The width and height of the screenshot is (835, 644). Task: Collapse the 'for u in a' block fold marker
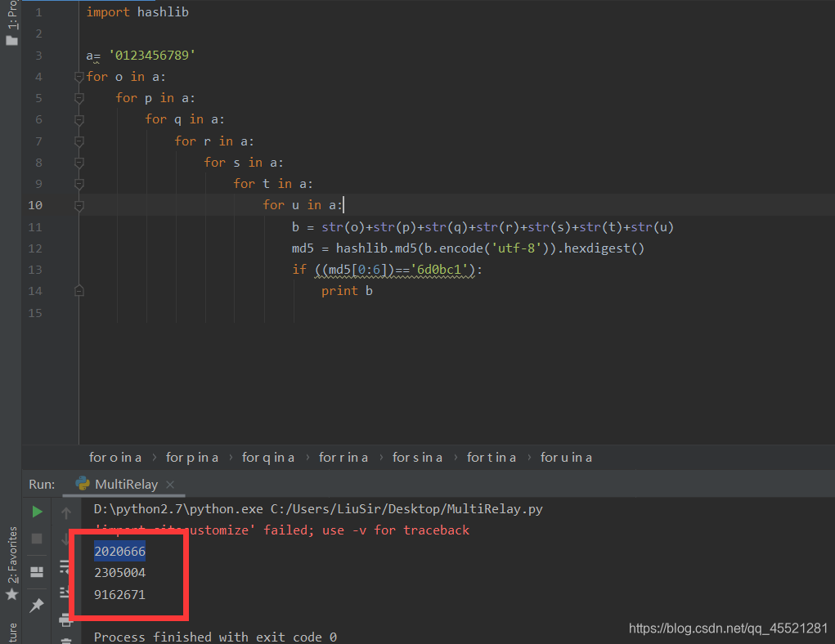(79, 205)
